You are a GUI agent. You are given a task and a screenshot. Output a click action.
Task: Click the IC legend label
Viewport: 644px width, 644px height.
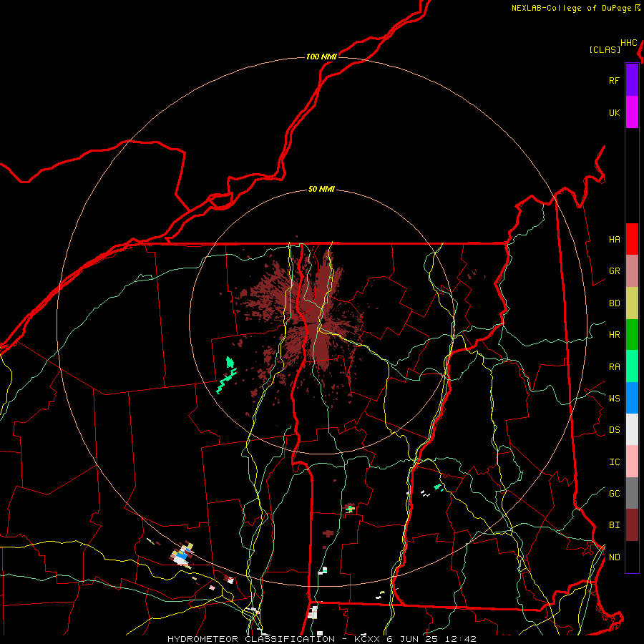[x=614, y=462]
